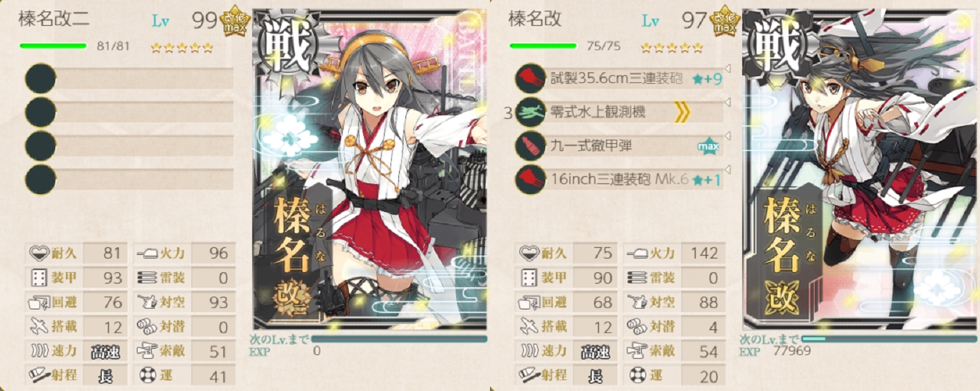Click the shell icon for 九一式徹甲弾
980x391 pixels.
point(531,145)
